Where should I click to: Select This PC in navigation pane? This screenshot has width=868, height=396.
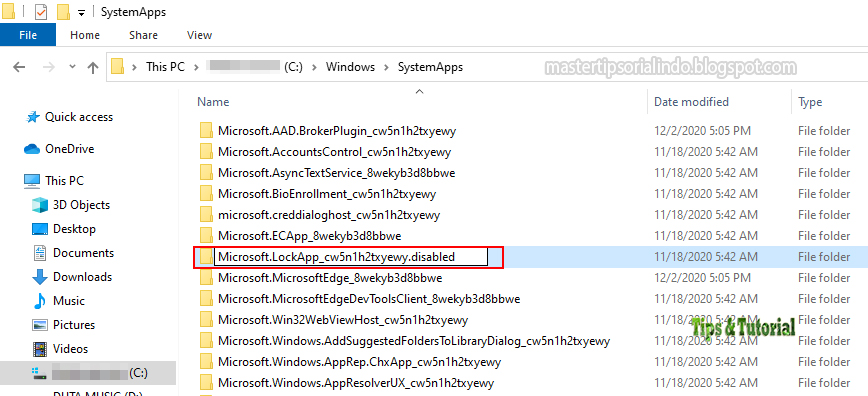tap(64, 181)
